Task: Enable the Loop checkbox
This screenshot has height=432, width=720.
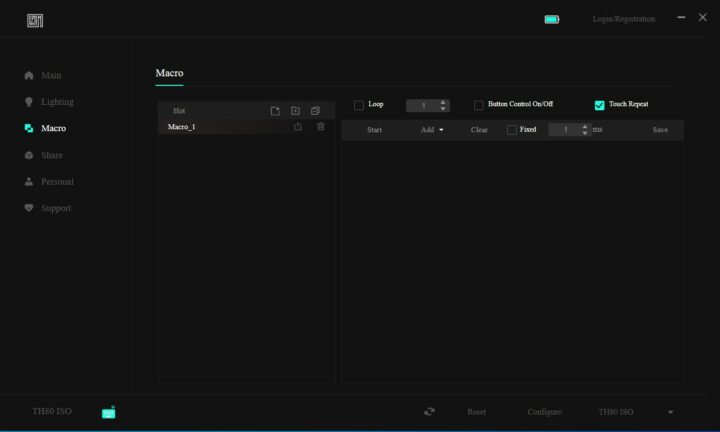Action: (359, 105)
